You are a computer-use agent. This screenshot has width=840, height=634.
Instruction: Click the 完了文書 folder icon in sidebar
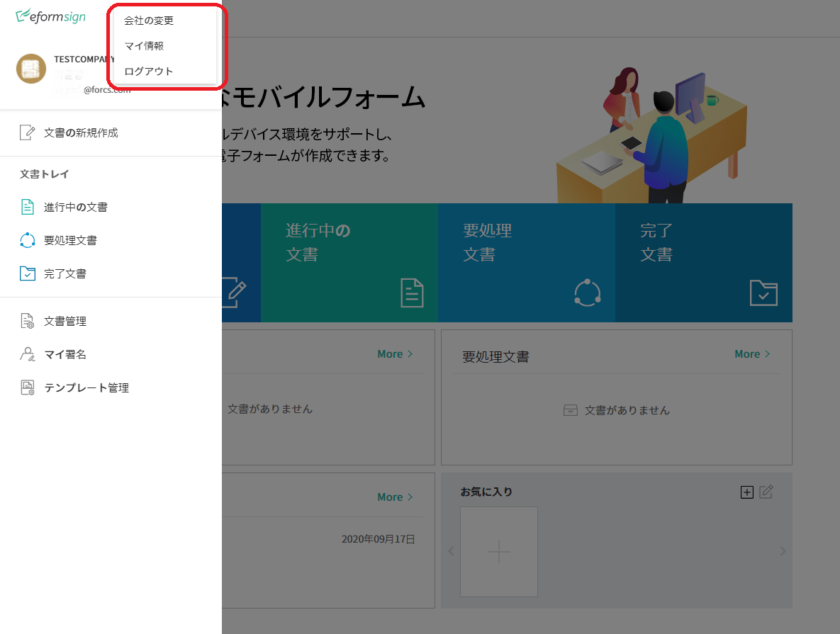pos(28,273)
